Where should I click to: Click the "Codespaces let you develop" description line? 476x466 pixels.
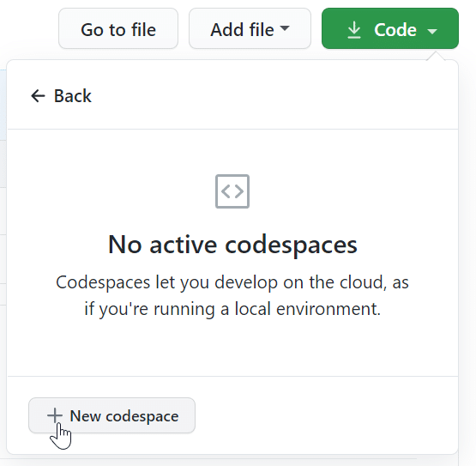232,282
